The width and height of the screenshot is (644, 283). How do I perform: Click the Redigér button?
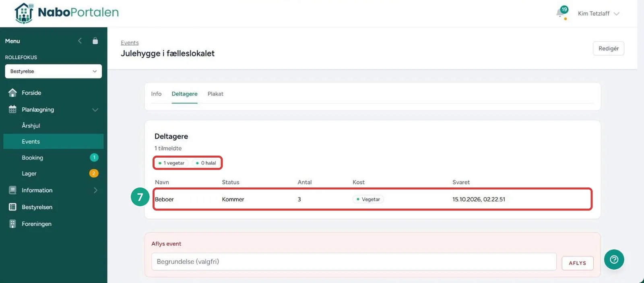pyautogui.click(x=608, y=48)
